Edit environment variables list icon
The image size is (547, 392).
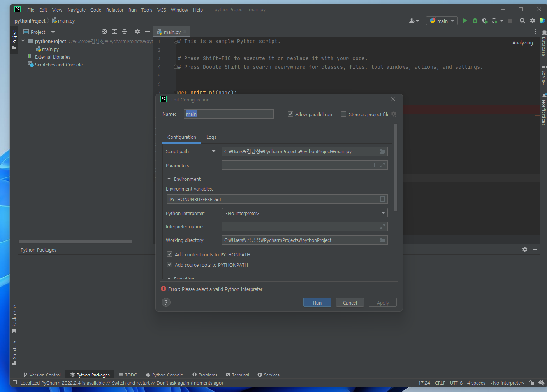[382, 199]
